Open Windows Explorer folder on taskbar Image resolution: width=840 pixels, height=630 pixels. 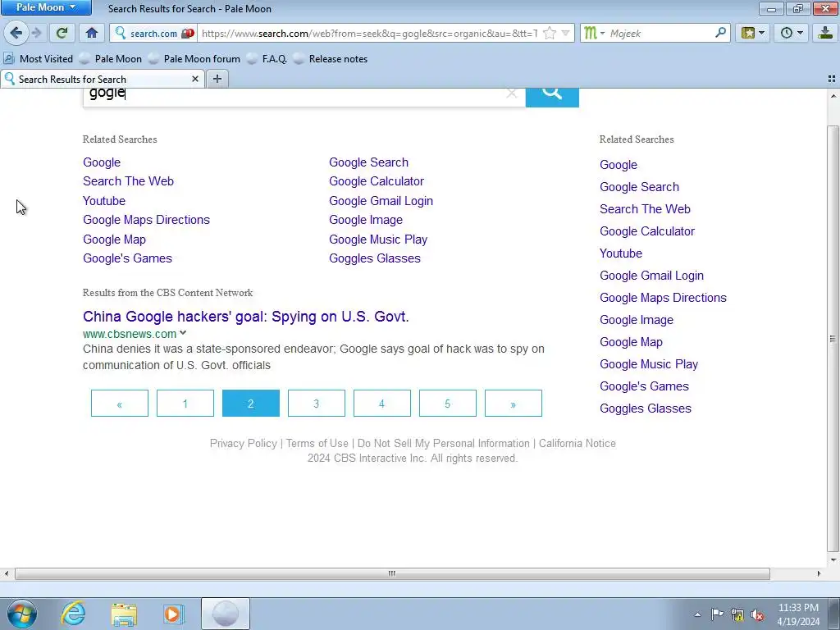click(124, 614)
